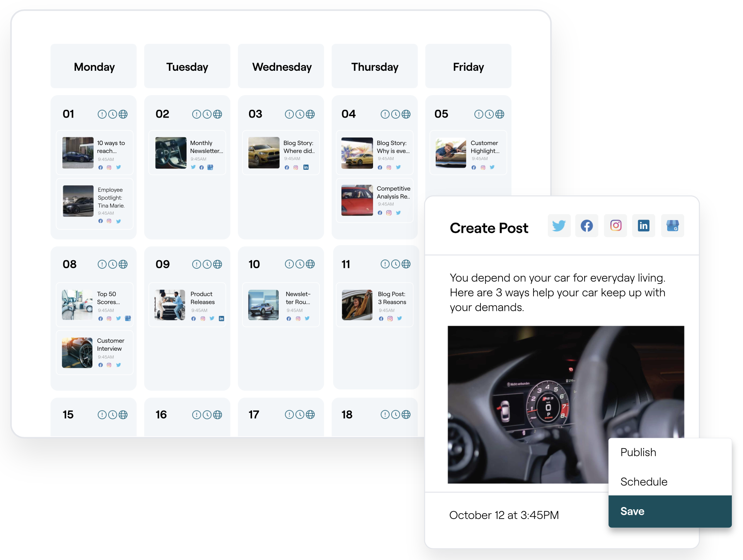Click the post text starting 'You depend on your car'
The width and height of the screenshot is (743, 560).
tap(557, 292)
